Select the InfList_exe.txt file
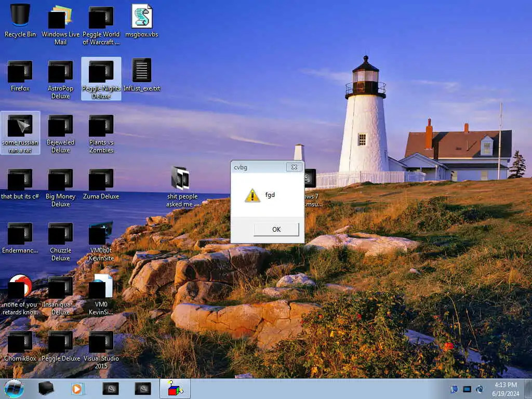The image size is (532, 399). tap(142, 75)
